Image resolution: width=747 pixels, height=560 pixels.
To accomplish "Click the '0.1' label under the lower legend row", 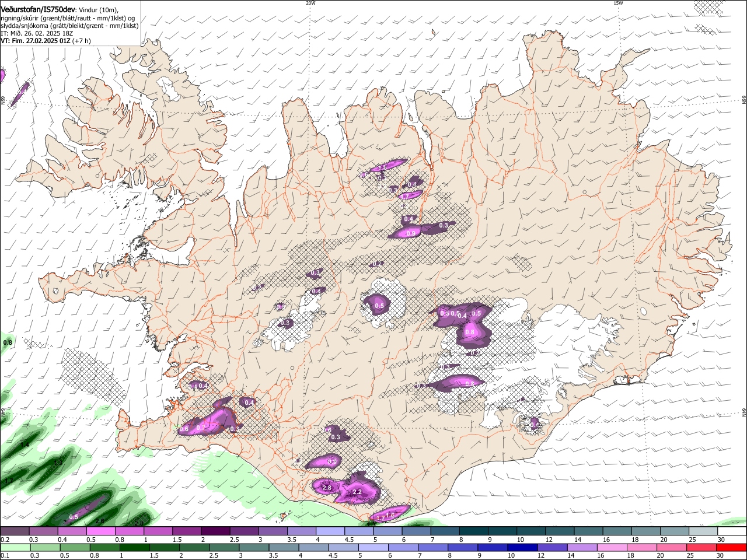I will tap(4, 555).
